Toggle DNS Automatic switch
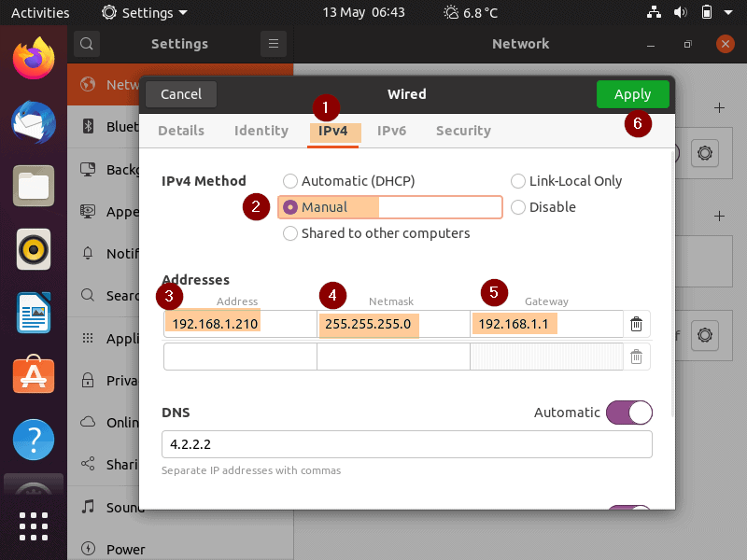 (628, 413)
